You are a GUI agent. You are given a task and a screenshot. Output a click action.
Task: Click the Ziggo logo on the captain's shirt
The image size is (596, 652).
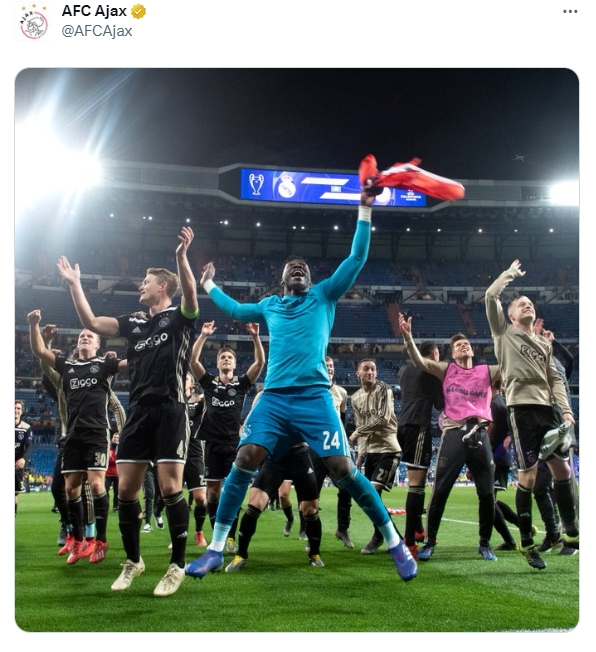tap(151, 341)
